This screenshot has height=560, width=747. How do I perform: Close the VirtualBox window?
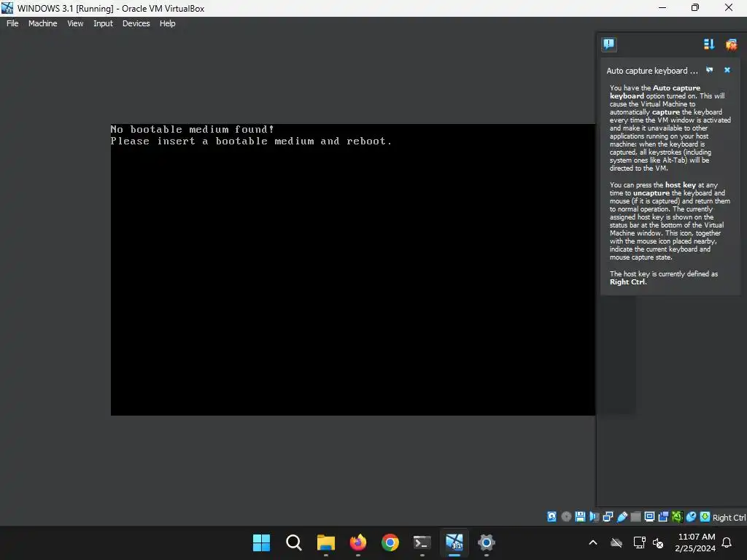(x=729, y=7)
